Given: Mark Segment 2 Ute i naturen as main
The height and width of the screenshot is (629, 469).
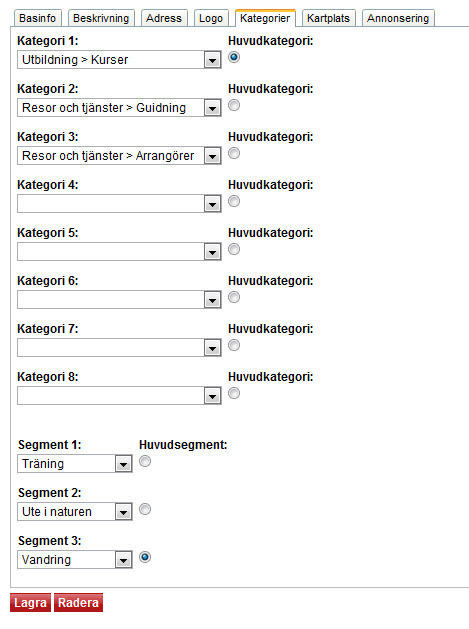Looking at the screenshot, I should 145,509.
